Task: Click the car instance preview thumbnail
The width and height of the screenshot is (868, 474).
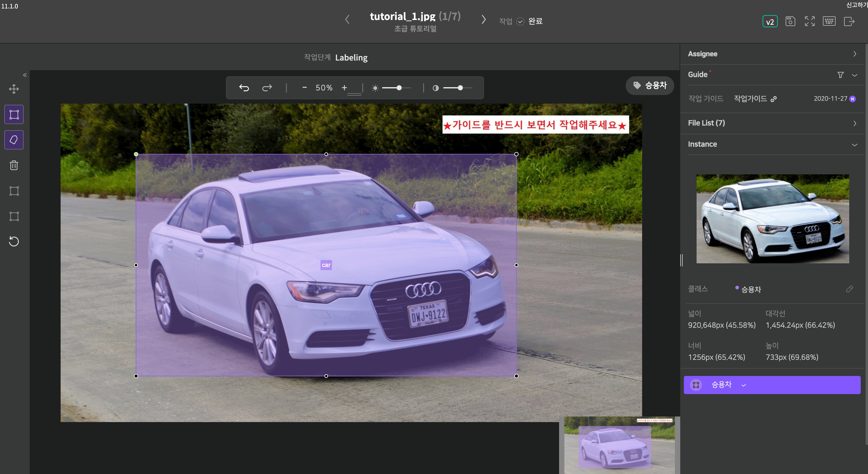Action: (772, 219)
